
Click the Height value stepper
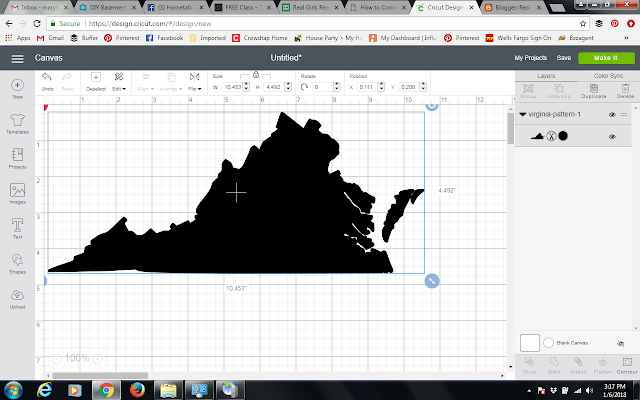(x=288, y=87)
